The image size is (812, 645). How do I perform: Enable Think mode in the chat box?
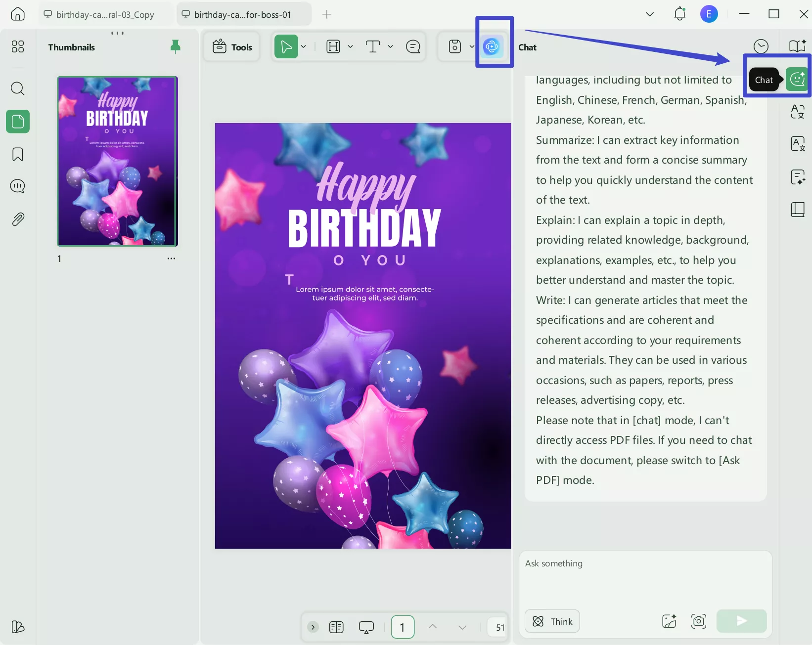coord(552,621)
